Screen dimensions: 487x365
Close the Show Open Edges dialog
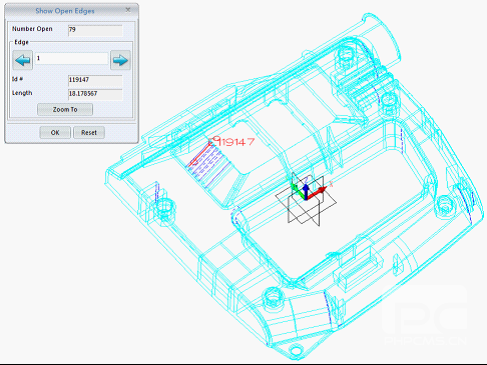click(x=128, y=10)
